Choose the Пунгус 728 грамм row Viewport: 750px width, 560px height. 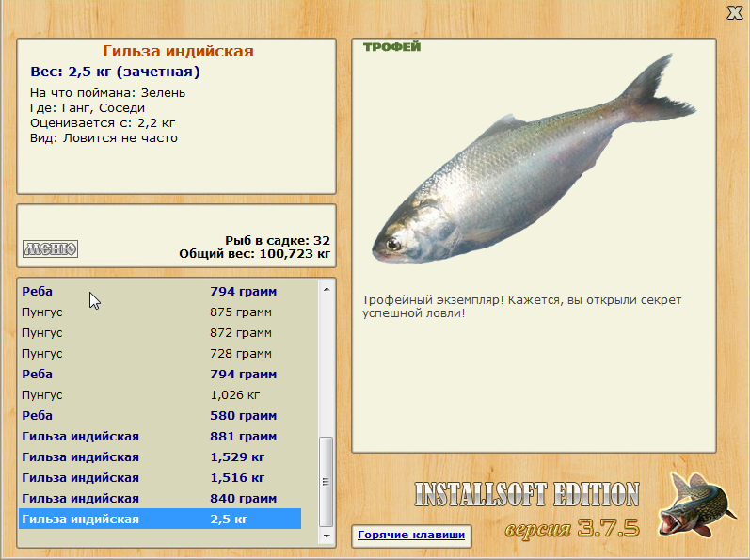click(160, 354)
